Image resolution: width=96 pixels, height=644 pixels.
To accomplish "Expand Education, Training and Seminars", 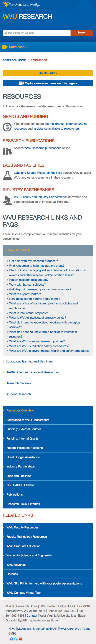I will tap(29, 361).
